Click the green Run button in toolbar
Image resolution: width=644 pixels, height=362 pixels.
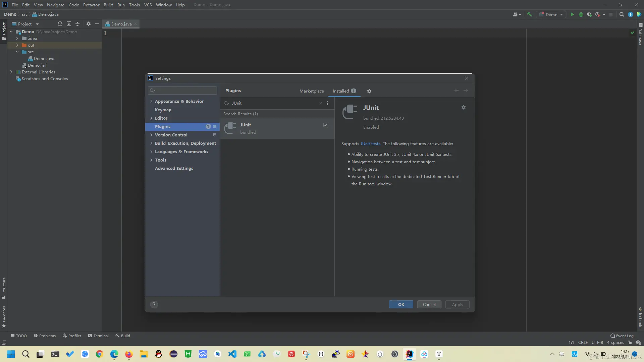[x=572, y=14]
